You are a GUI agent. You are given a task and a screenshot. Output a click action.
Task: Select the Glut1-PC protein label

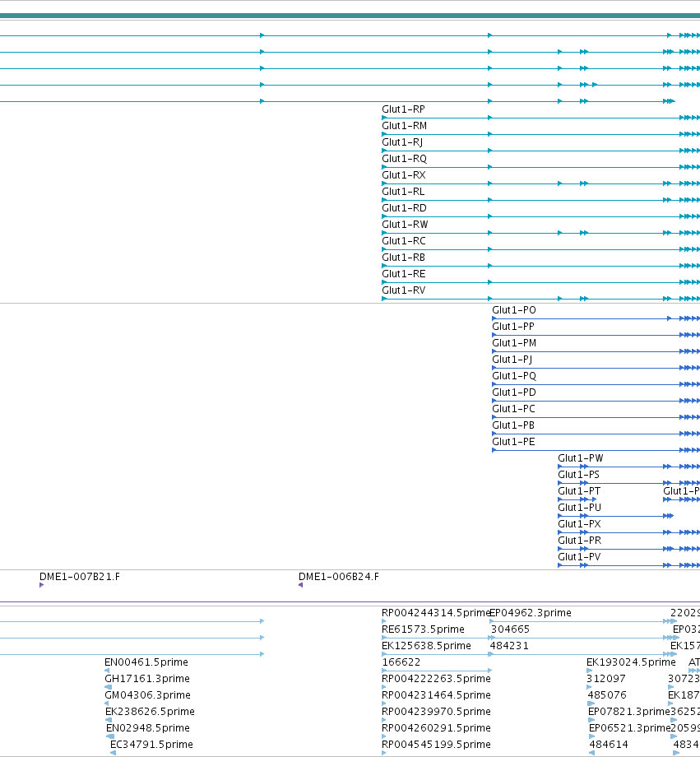pyautogui.click(x=513, y=408)
